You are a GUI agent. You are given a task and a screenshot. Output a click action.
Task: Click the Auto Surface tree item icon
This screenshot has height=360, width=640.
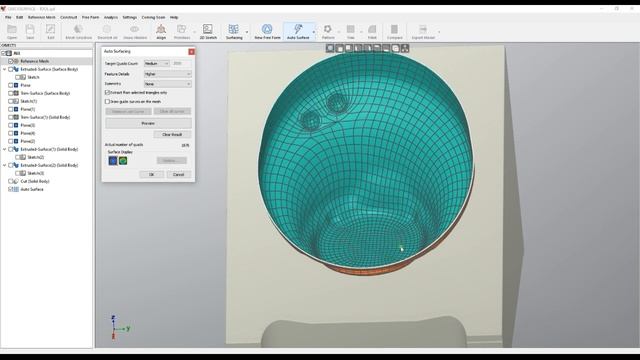click(16, 189)
